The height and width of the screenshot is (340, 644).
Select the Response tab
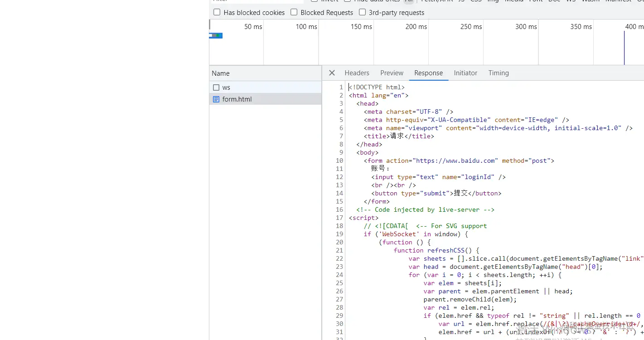click(429, 73)
